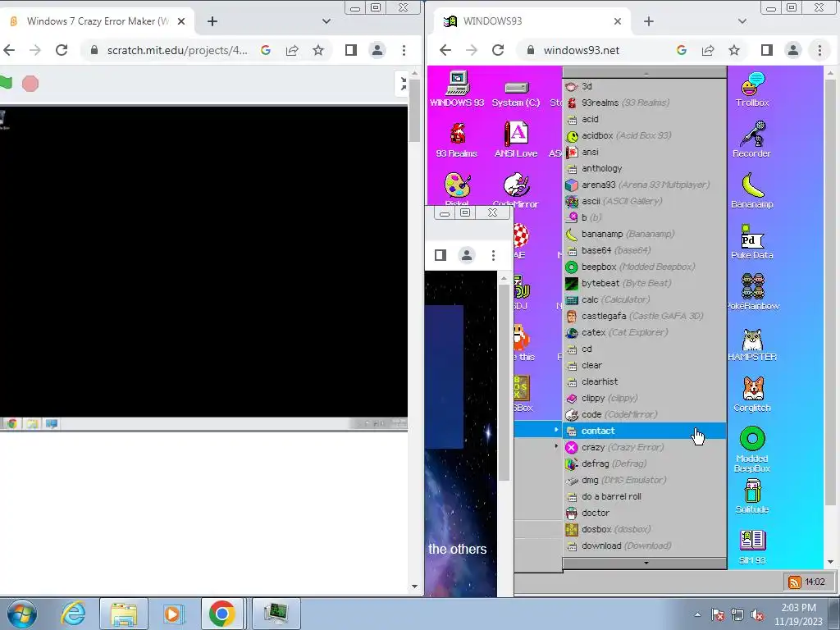Choose crazy (Crazy Error) from the menu
The width and height of the screenshot is (840, 630).
645,447
